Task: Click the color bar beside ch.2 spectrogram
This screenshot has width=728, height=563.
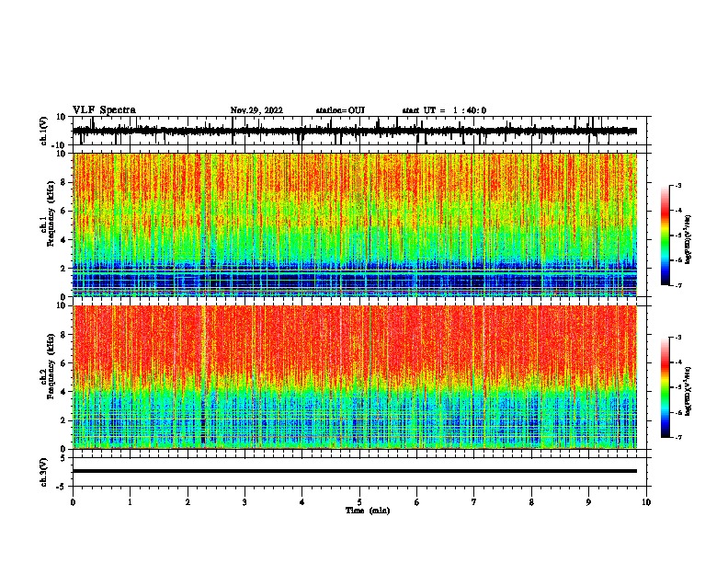Action: 665,387
